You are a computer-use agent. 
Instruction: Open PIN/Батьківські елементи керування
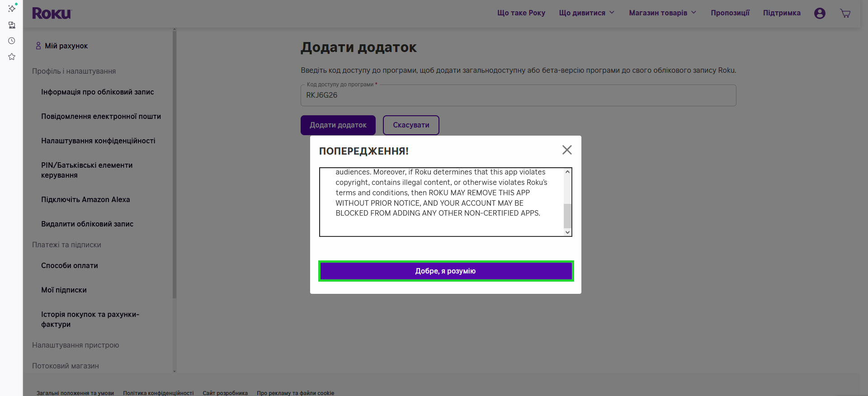coord(87,170)
